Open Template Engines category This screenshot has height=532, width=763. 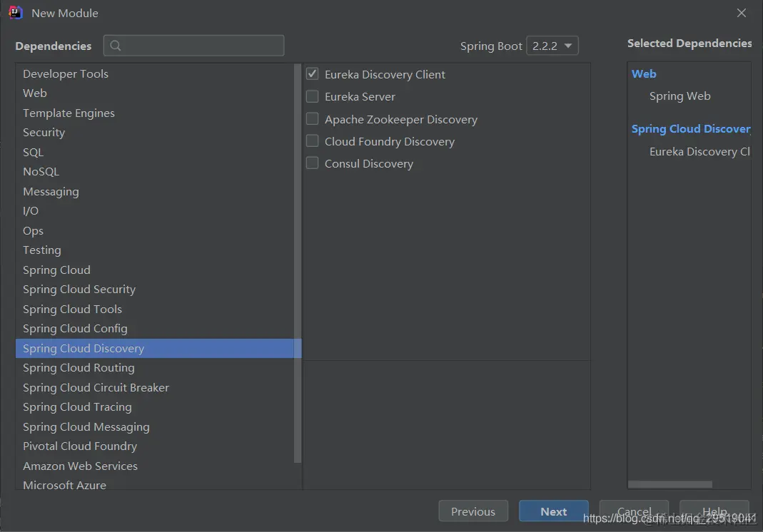point(155,113)
